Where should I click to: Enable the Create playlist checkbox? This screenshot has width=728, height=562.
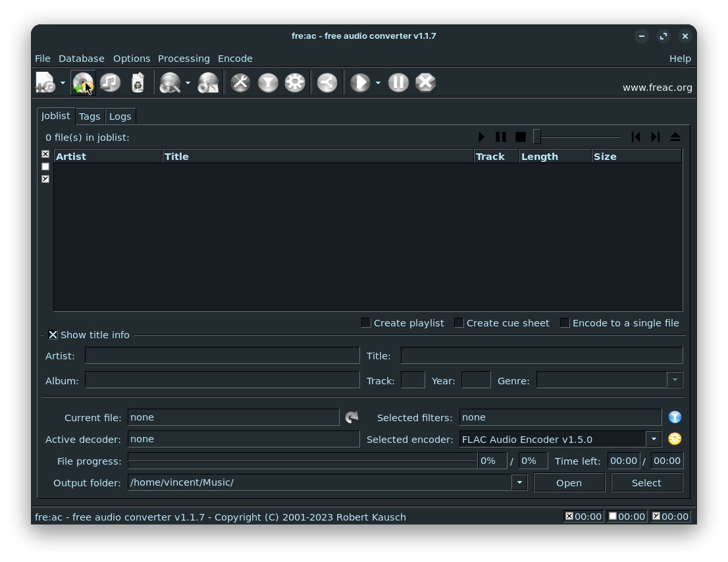click(x=366, y=323)
